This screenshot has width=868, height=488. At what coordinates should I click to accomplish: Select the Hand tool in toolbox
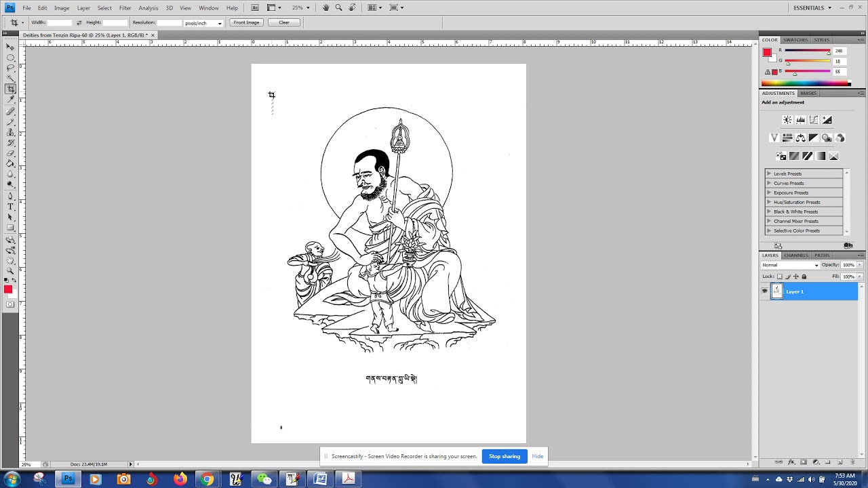click(10, 260)
